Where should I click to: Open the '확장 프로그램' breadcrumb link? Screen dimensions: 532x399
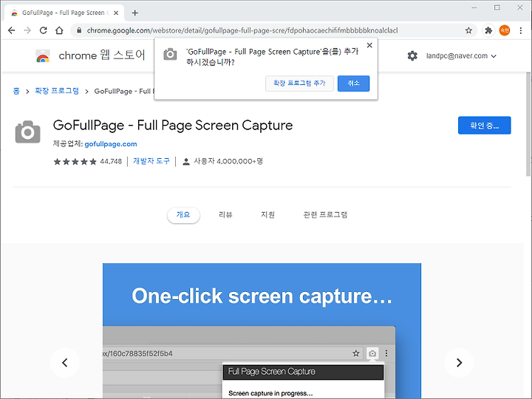57,91
